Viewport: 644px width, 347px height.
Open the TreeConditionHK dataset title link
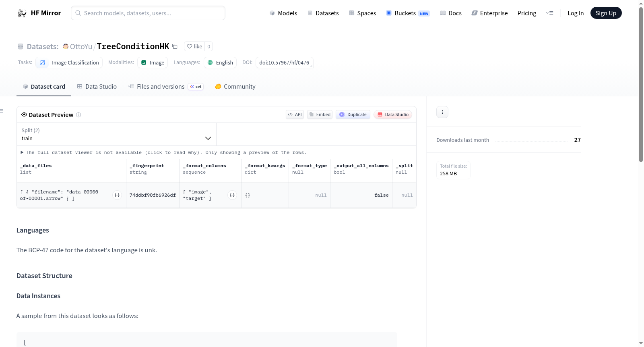click(x=133, y=46)
